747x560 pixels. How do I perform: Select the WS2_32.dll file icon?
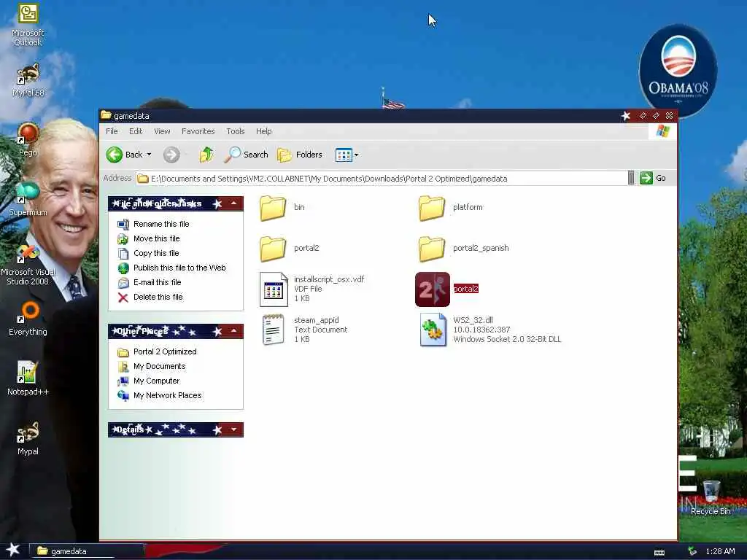click(433, 330)
